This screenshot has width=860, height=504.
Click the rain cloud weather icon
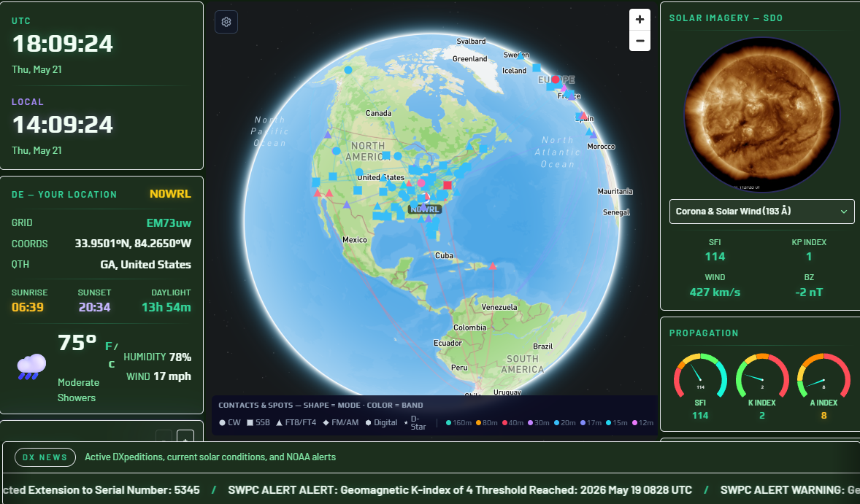[x=31, y=366]
